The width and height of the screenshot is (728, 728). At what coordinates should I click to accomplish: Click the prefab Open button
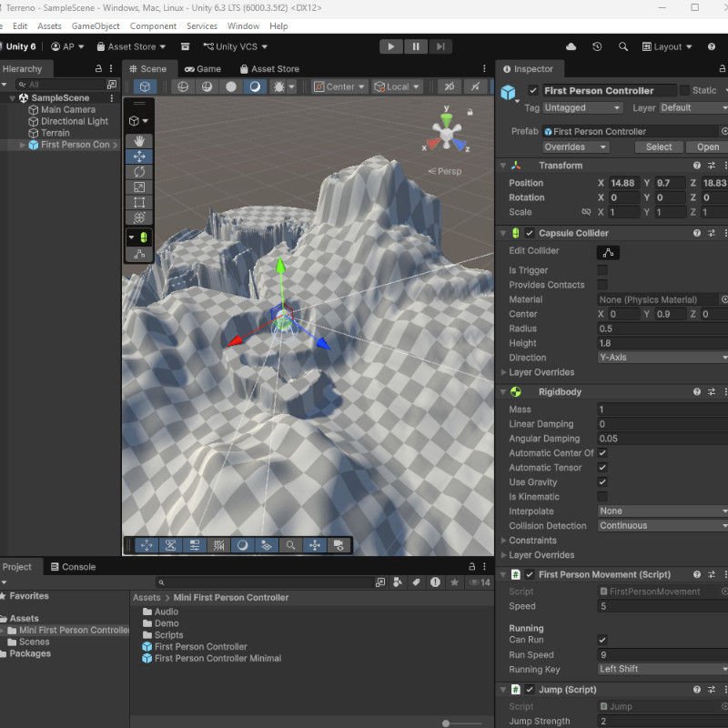(x=708, y=147)
